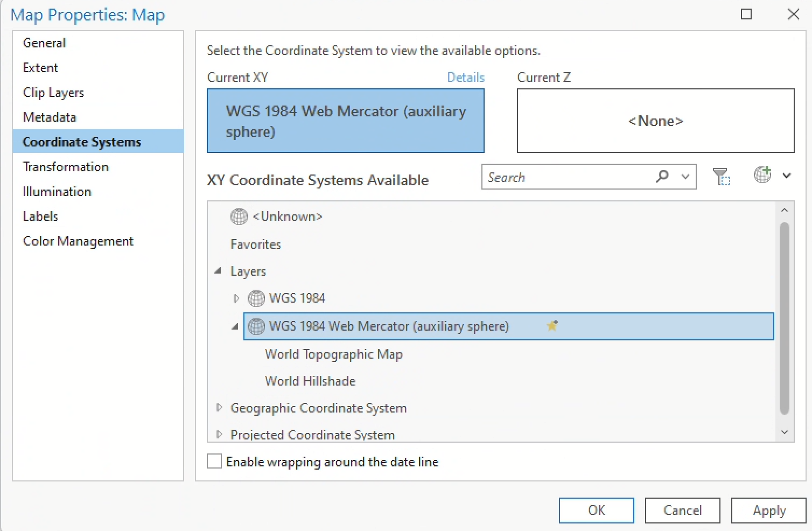Switch to the Transformation tab

tap(66, 167)
